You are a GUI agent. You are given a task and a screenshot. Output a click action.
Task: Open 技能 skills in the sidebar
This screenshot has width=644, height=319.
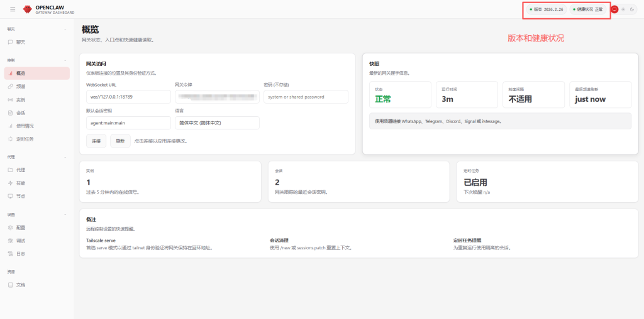(21, 183)
